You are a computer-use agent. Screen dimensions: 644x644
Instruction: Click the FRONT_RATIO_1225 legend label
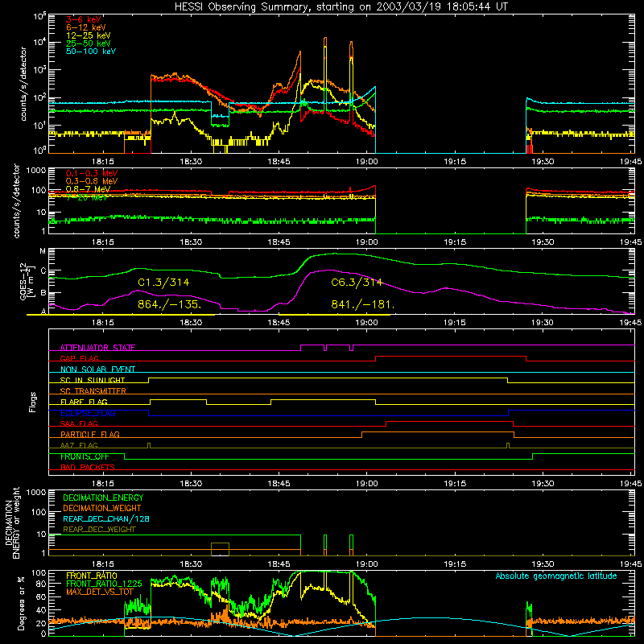point(104,584)
